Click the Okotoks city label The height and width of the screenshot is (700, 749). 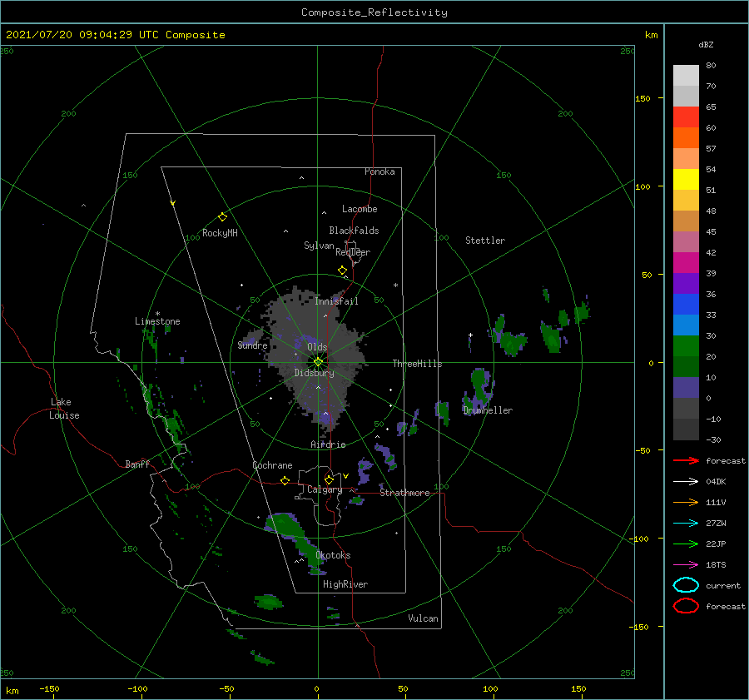(x=333, y=555)
